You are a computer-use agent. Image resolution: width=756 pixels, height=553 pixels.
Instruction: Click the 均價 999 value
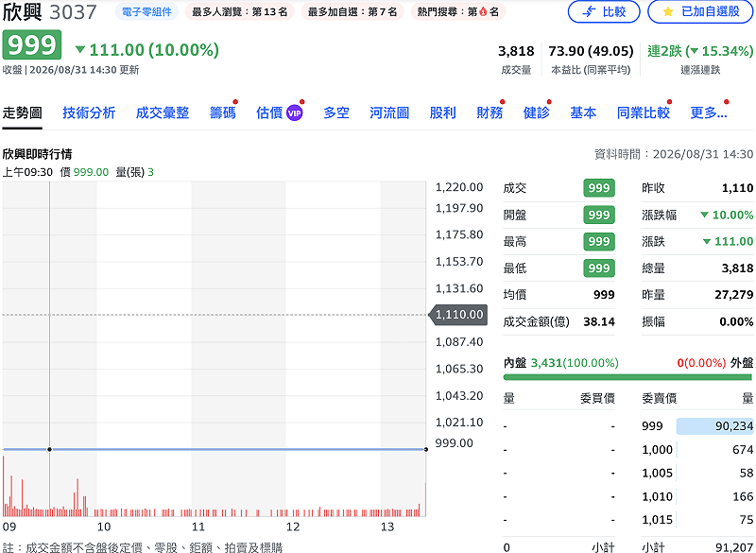coord(604,295)
